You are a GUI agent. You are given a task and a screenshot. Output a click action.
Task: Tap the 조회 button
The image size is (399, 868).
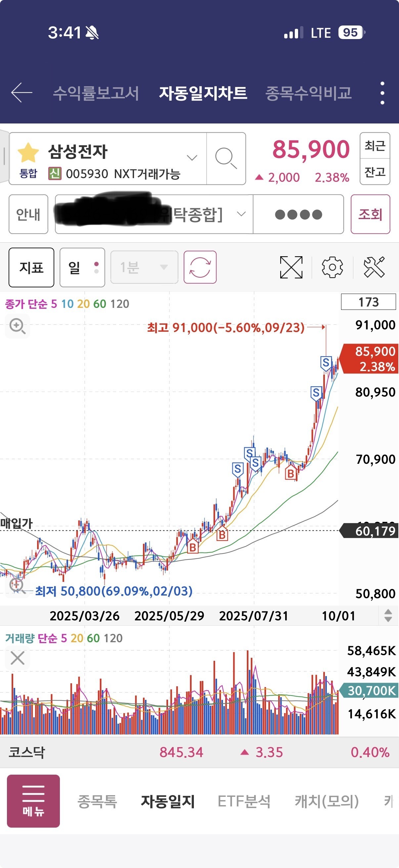(370, 214)
